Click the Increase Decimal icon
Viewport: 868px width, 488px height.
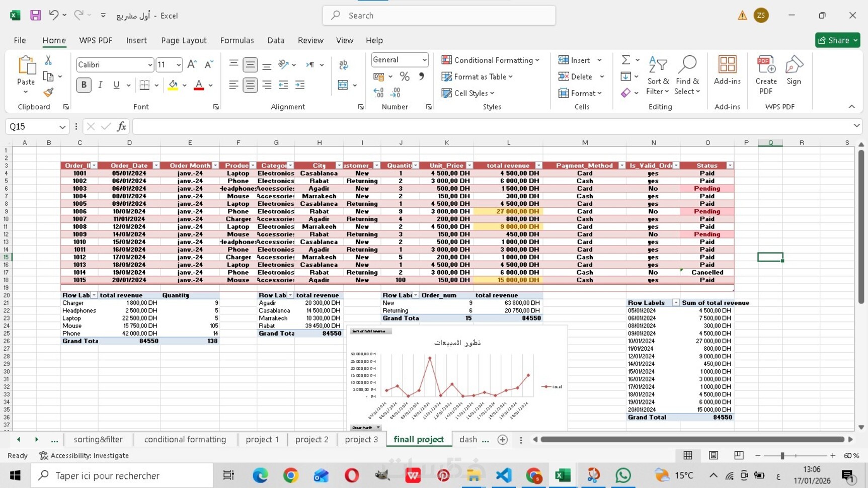click(x=379, y=93)
